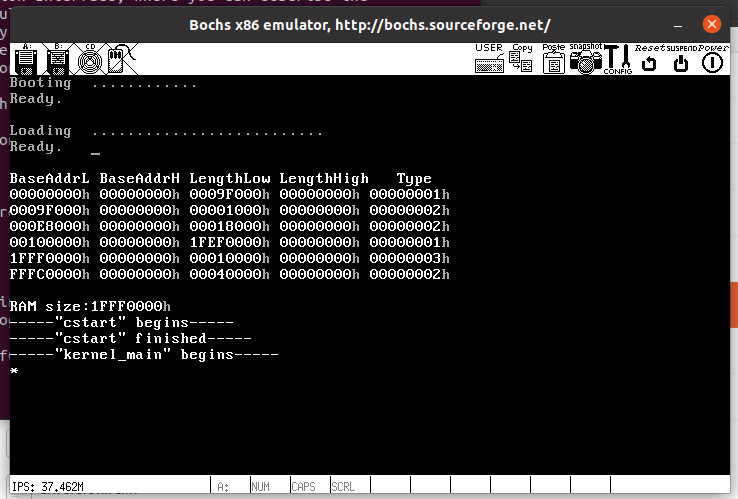Screen dimensions: 738x499
Task: Click the 00100000h base address
Action: (x=49, y=242)
